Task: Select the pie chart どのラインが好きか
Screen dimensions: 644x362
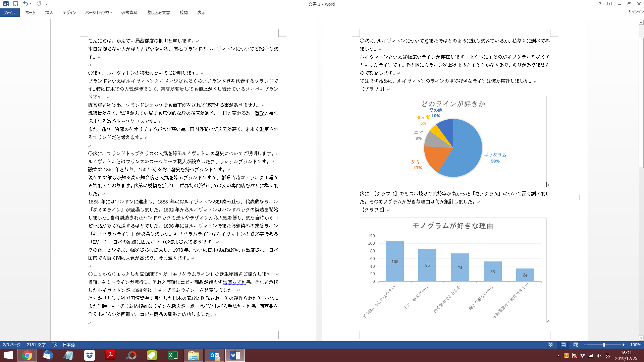Action: point(453,141)
